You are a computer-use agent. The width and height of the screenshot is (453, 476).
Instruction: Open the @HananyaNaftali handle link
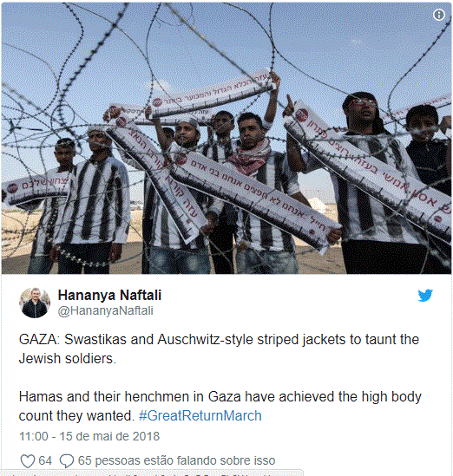(x=105, y=311)
